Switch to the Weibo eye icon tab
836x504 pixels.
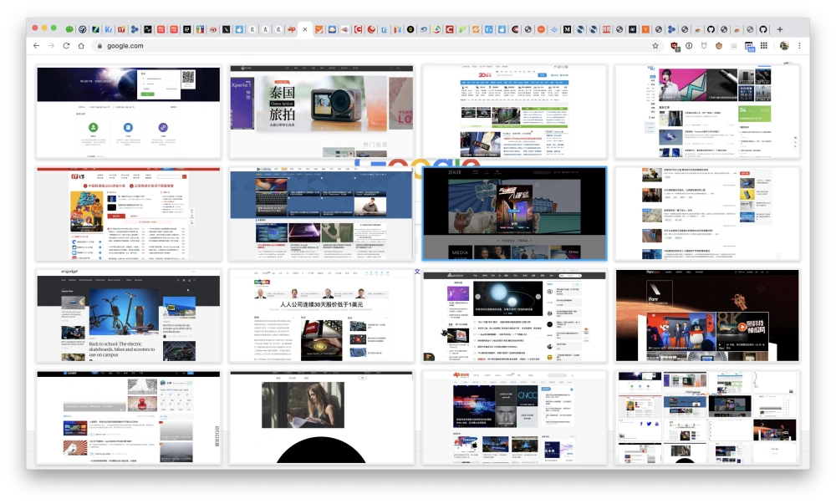212,29
